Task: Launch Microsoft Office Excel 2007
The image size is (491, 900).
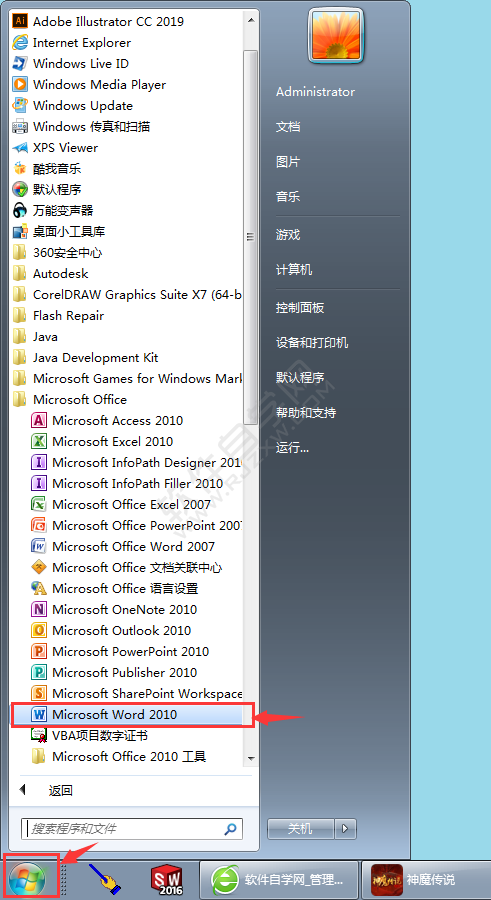Action: (x=121, y=505)
